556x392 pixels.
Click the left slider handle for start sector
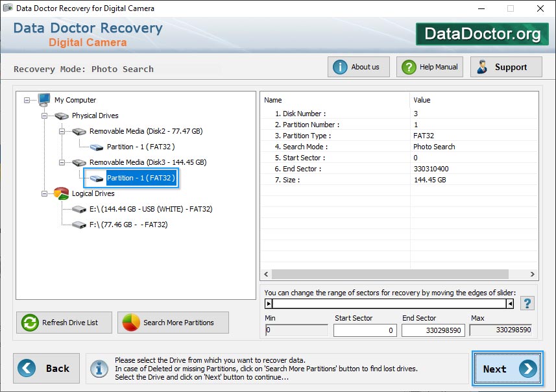269,304
